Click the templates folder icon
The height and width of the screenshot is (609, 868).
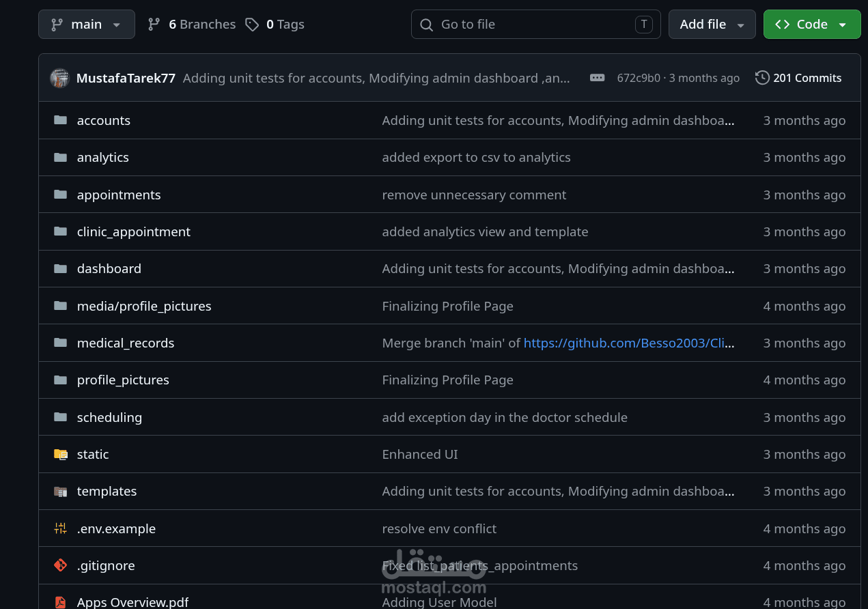tap(61, 491)
